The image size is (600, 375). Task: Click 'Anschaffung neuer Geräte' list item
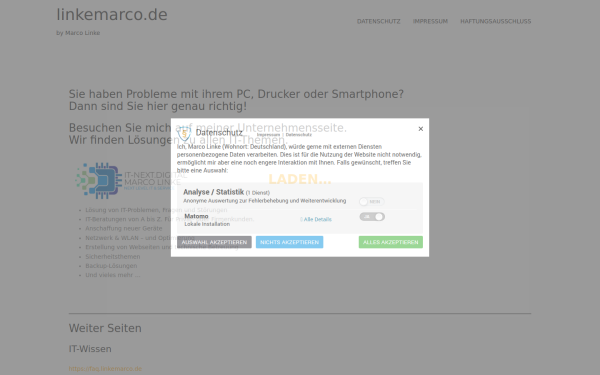point(124,228)
